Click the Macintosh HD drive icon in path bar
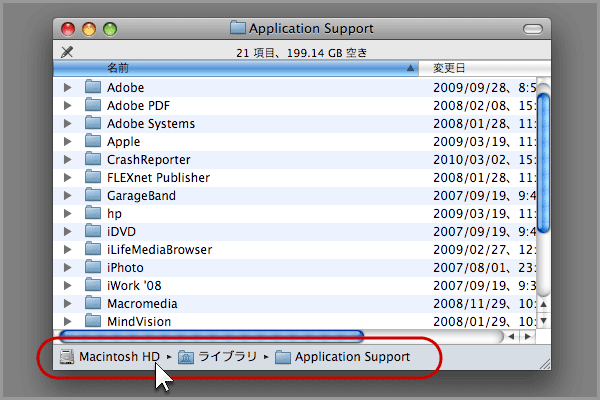Image resolution: width=600 pixels, height=400 pixels. click(67, 357)
